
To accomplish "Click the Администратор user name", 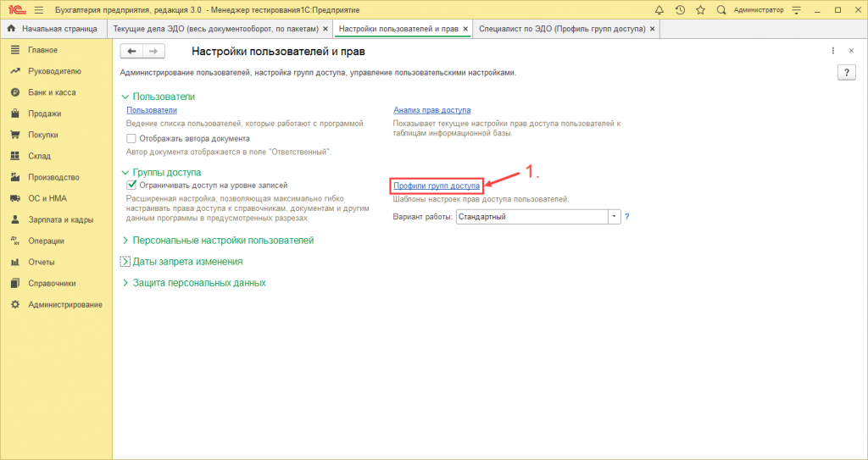I will (759, 10).
